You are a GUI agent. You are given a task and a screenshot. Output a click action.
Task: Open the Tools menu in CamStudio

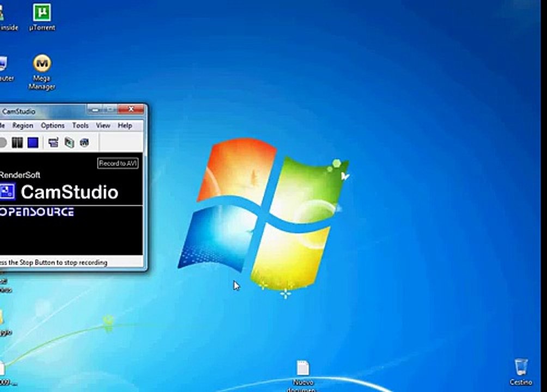tap(80, 125)
